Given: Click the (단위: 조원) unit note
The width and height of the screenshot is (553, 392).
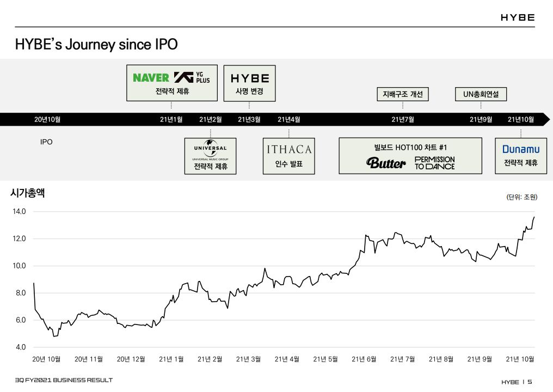Looking at the screenshot, I should tap(522, 197).
